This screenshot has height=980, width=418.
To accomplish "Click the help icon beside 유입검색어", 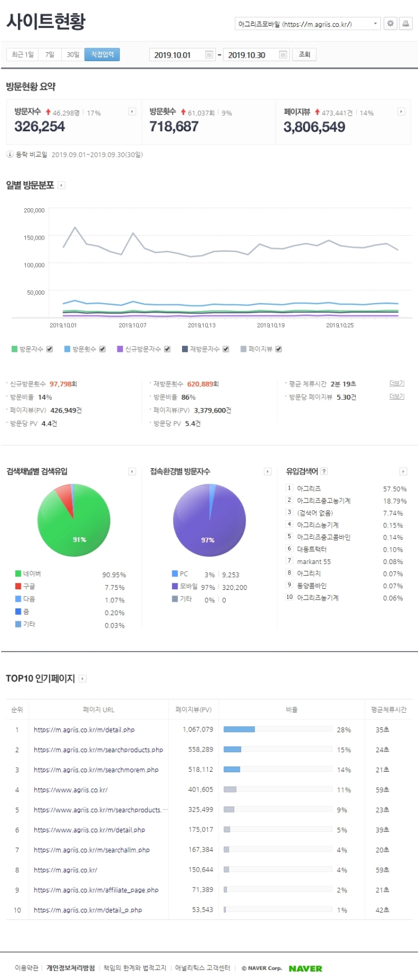I will click(324, 471).
